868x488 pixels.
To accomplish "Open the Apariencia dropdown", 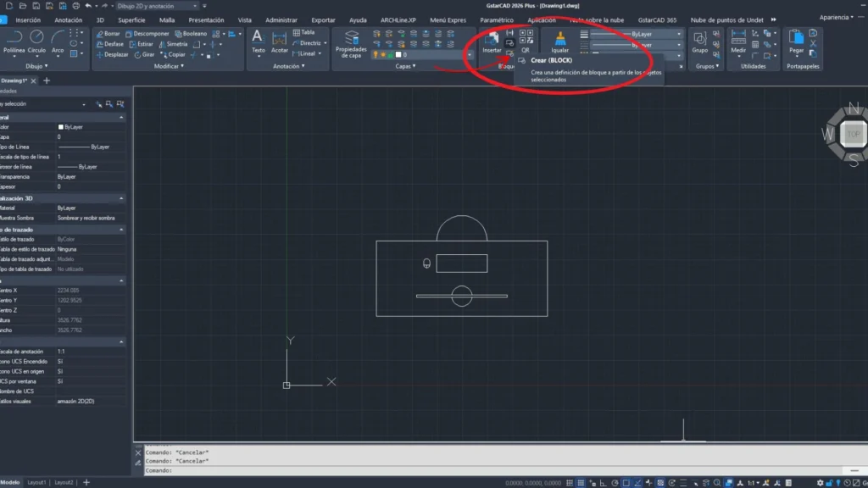I will [x=836, y=17].
